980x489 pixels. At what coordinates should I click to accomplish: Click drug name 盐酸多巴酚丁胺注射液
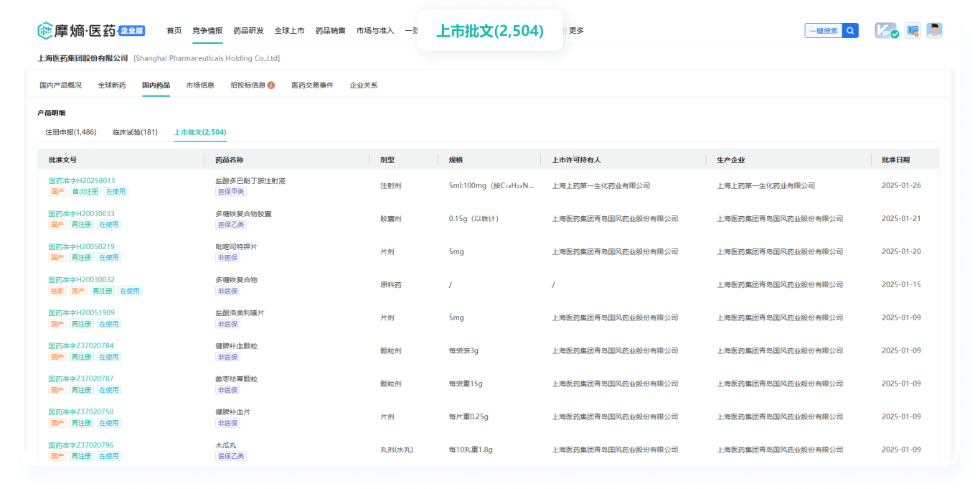pos(250,181)
